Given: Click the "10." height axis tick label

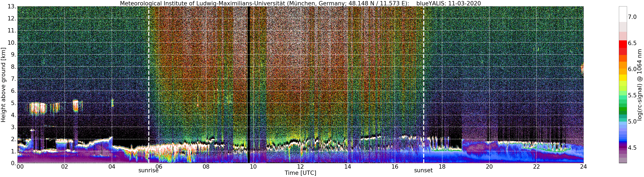Looking at the screenshot, I should click(x=12, y=43).
